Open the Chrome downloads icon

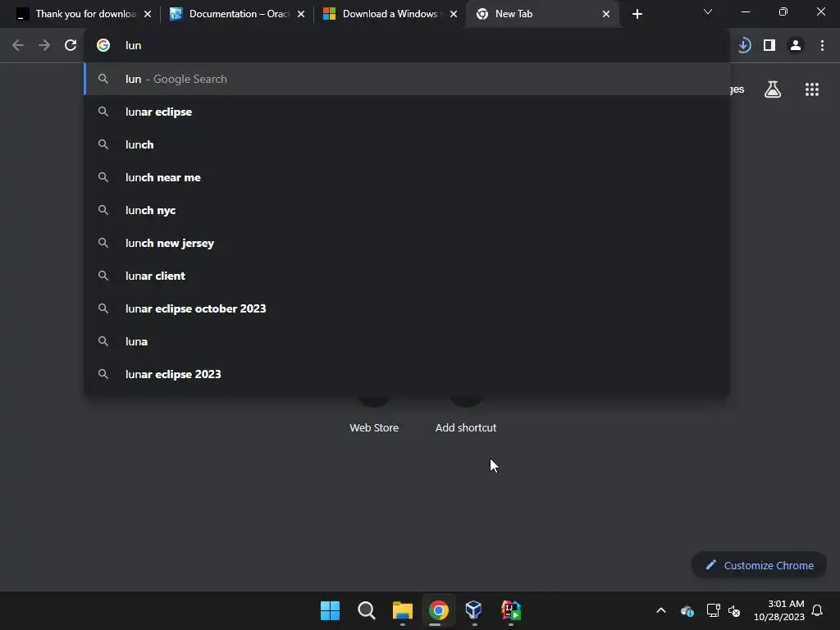(x=744, y=46)
